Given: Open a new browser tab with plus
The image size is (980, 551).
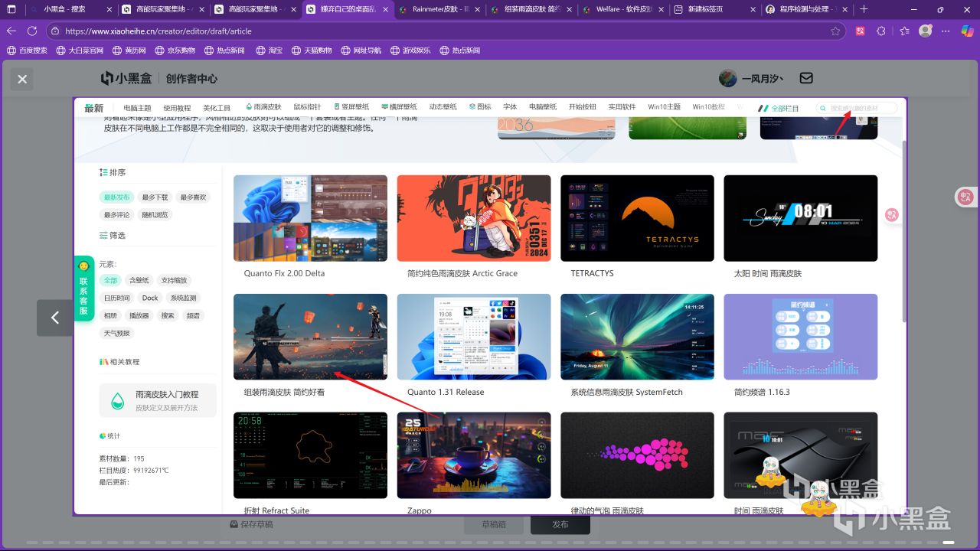Looking at the screenshot, I should (864, 9).
